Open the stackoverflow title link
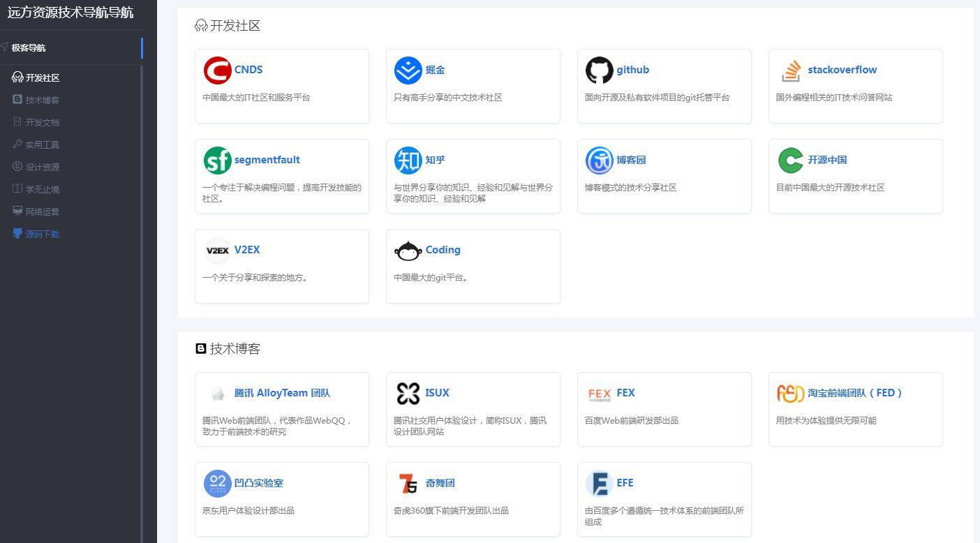This screenshot has height=543, width=980. [842, 70]
